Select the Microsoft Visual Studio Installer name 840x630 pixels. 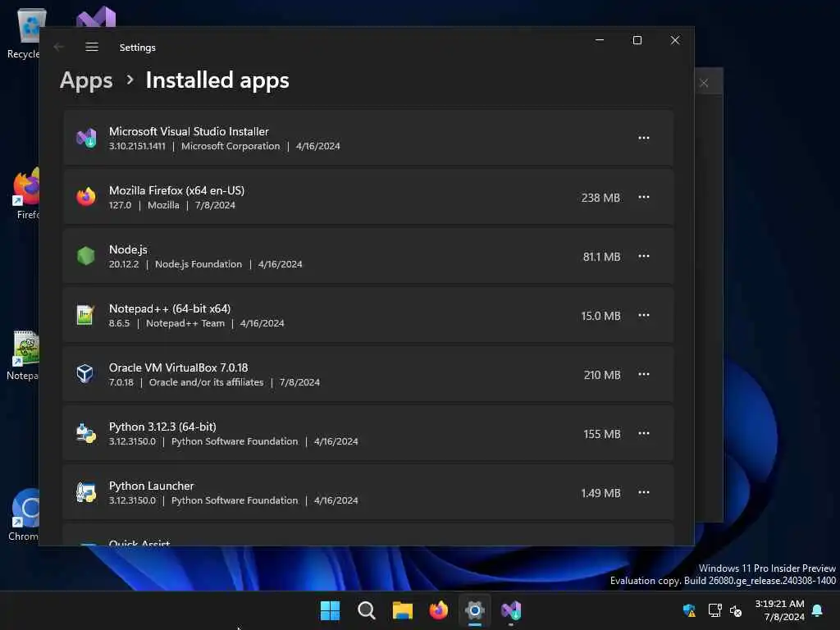[189, 131]
